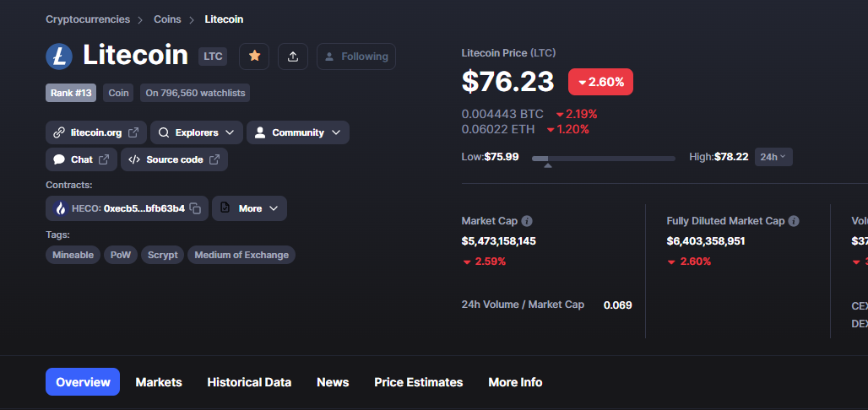Click the external link icon beside litecoin.org

pos(133,132)
